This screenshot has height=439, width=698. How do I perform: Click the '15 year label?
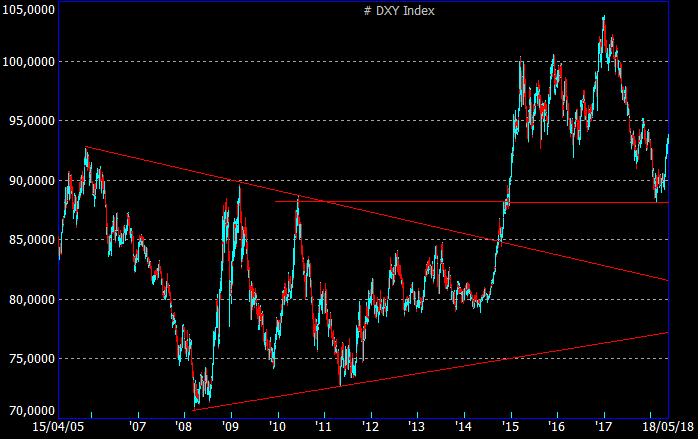click(x=510, y=427)
